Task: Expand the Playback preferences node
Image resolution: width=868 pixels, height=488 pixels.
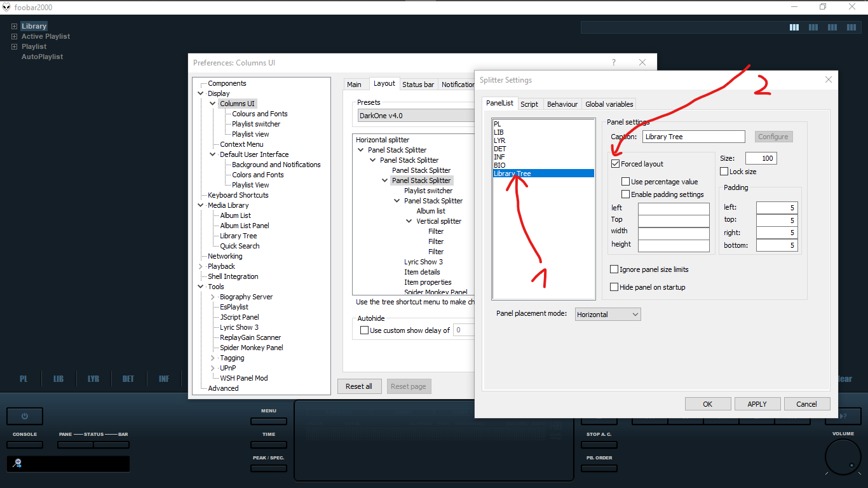Action: [x=201, y=266]
